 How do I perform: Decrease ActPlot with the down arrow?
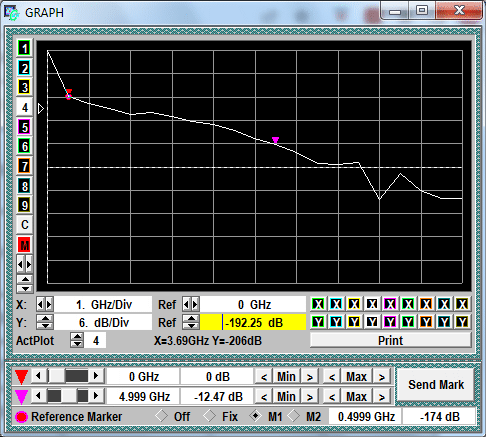77,344
